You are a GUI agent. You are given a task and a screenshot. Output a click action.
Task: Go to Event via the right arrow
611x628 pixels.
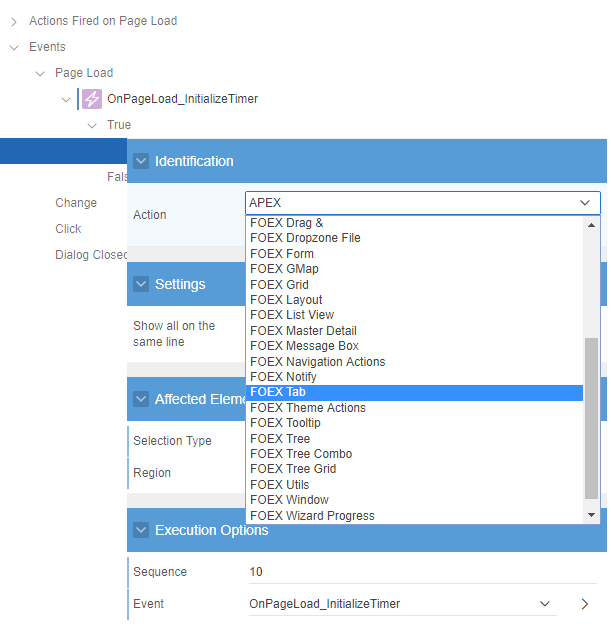point(585,604)
